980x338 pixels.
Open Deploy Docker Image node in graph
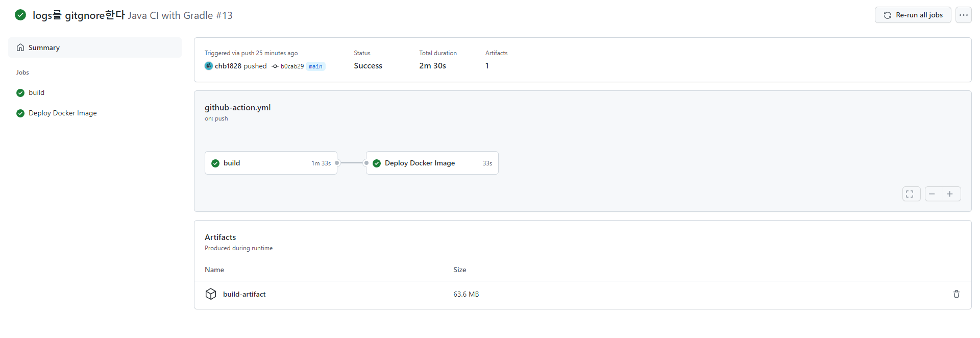click(x=432, y=163)
